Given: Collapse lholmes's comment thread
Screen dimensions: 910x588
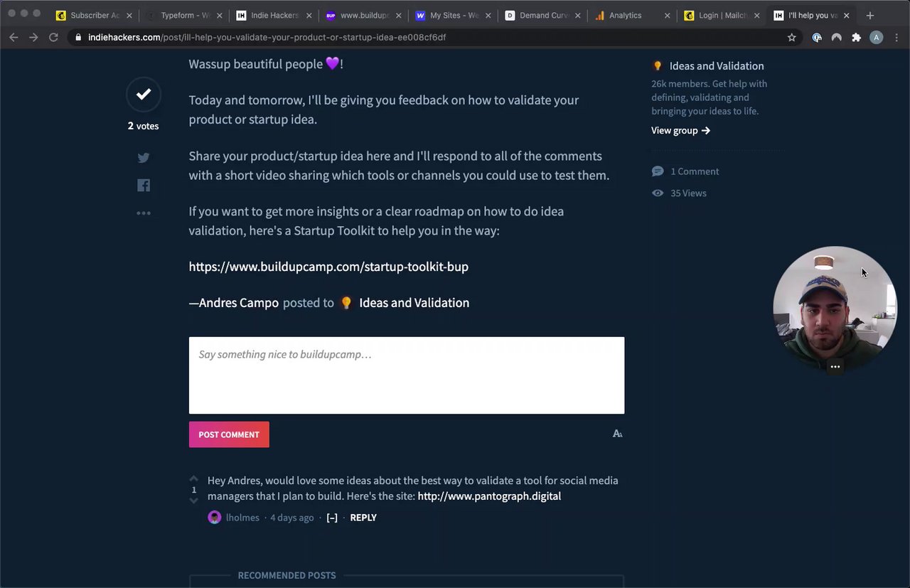Looking at the screenshot, I should pyautogui.click(x=332, y=518).
